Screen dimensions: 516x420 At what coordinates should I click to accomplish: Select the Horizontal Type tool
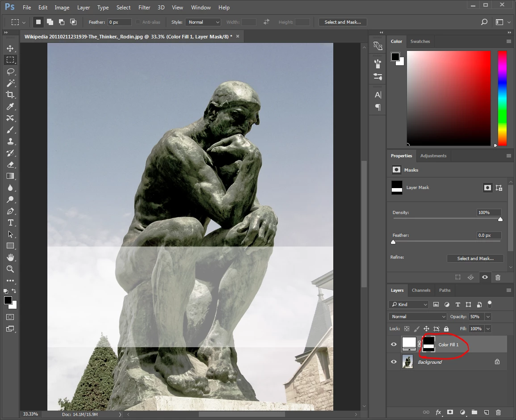tap(10, 223)
